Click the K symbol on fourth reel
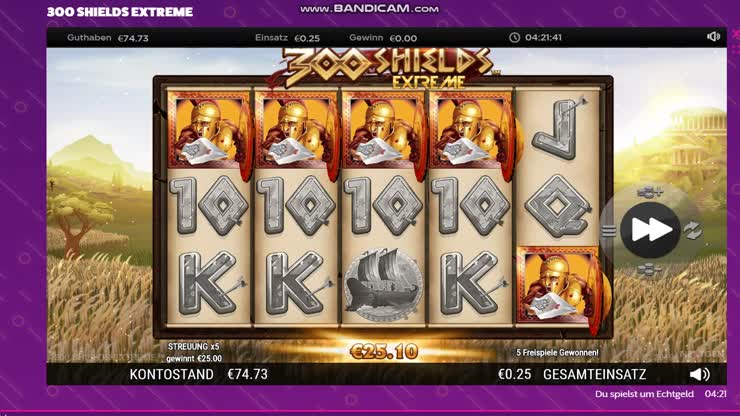 pyautogui.click(x=470, y=283)
